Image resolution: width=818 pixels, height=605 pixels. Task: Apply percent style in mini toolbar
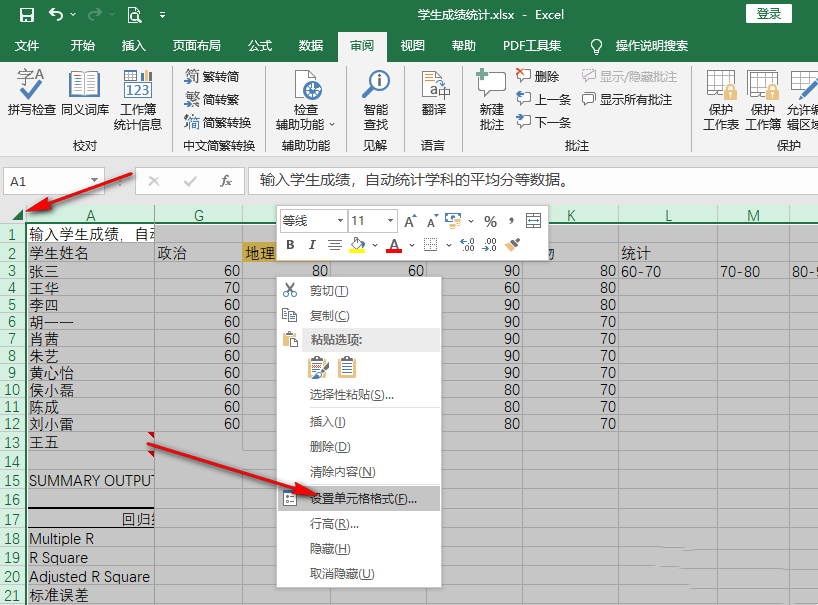[490, 221]
